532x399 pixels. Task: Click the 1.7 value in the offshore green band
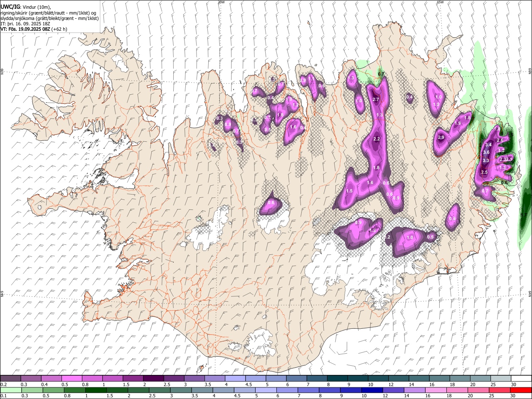(524, 215)
